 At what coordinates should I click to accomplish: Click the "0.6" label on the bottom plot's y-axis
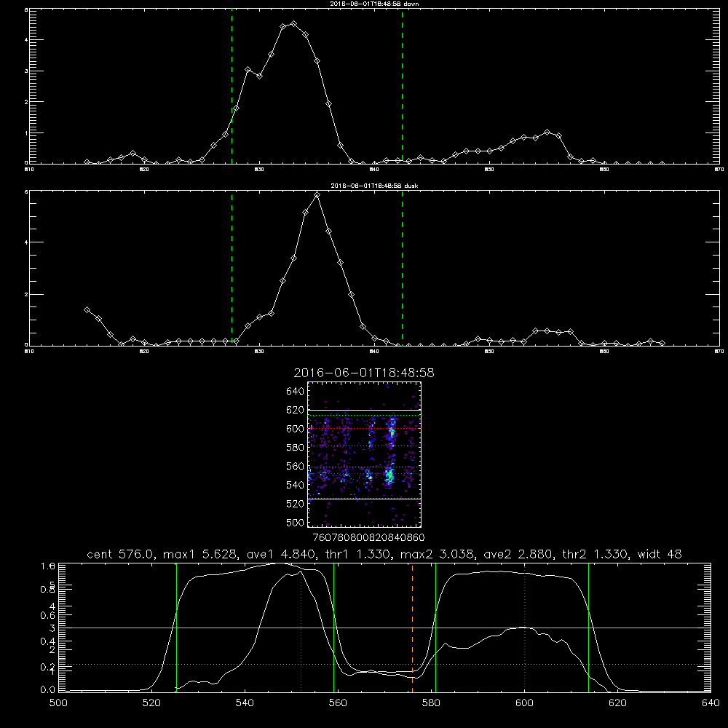[48, 615]
